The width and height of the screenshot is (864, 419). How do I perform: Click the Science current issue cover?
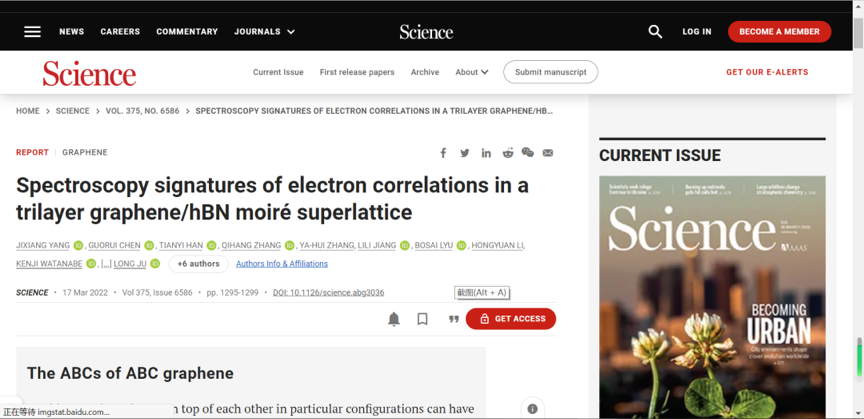click(x=712, y=296)
